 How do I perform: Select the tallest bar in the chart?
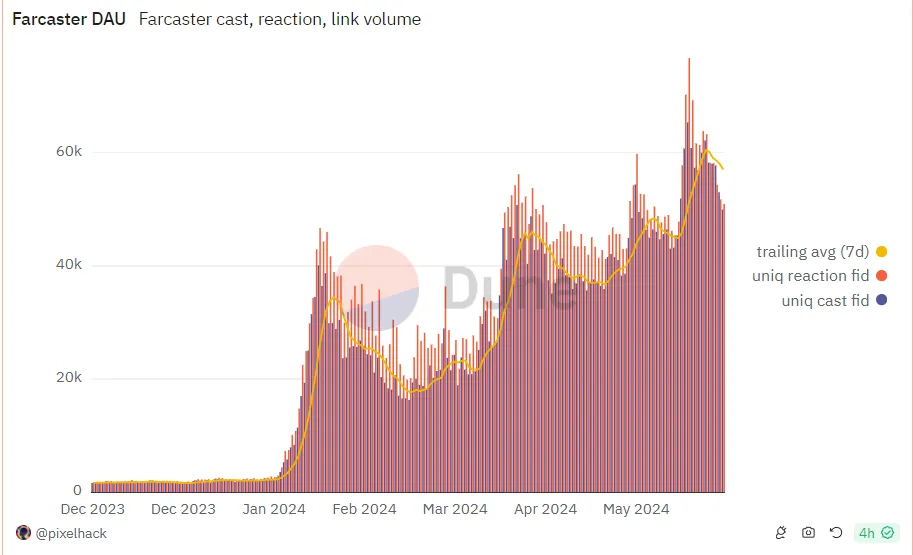point(689,275)
